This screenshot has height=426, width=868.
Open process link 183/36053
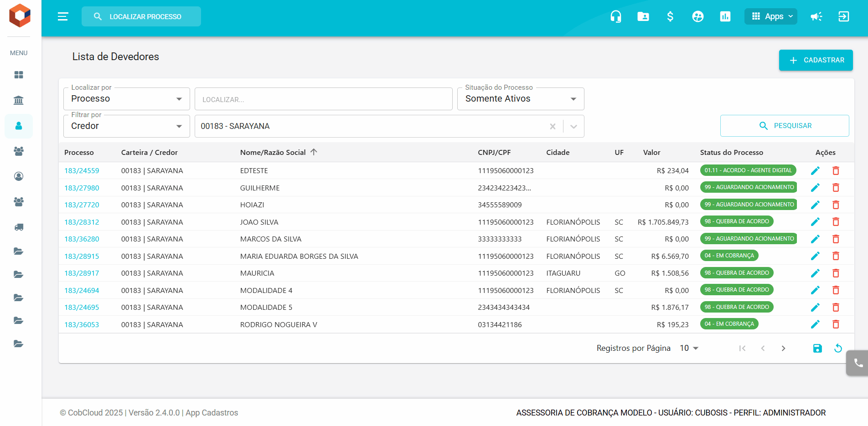pos(82,324)
